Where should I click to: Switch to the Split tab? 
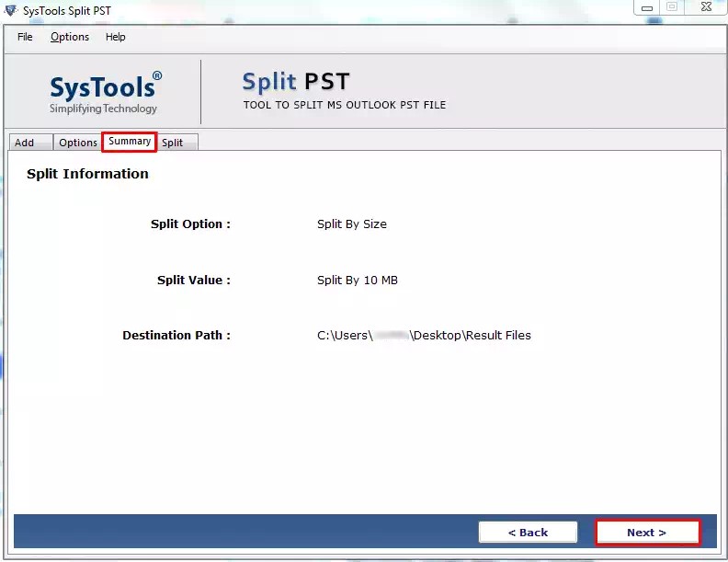[177, 143]
